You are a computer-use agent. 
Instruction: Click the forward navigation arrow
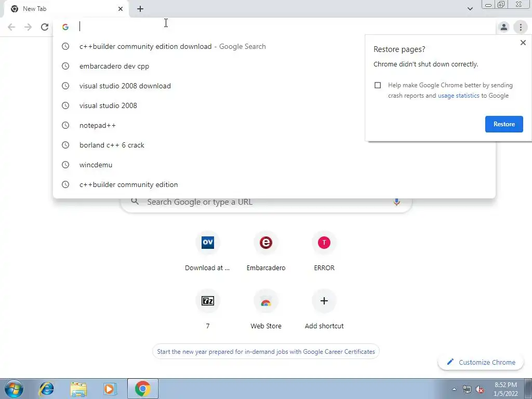(28, 27)
